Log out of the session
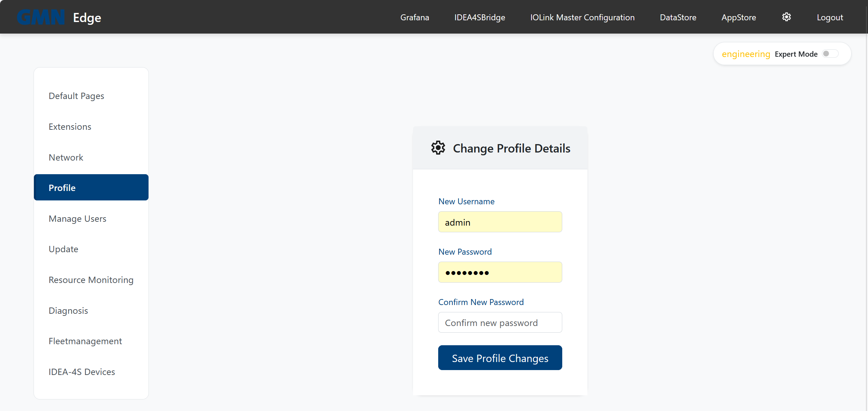Viewport: 868px width, 411px height. click(x=830, y=17)
